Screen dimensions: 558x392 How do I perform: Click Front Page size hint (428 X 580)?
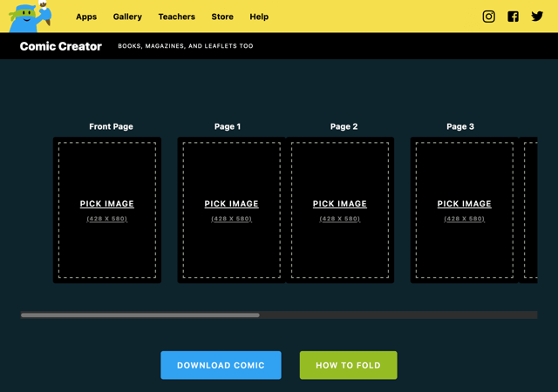(106, 219)
